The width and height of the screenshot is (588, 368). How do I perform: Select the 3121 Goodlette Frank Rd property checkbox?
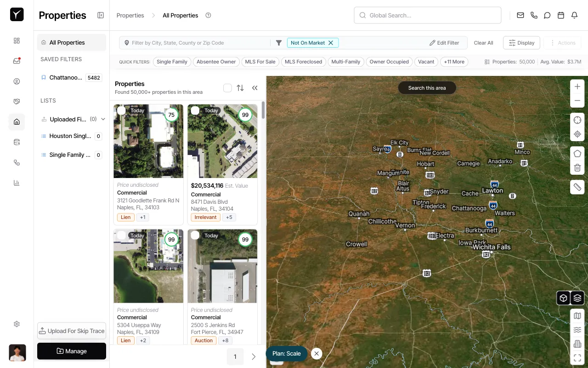121,110
